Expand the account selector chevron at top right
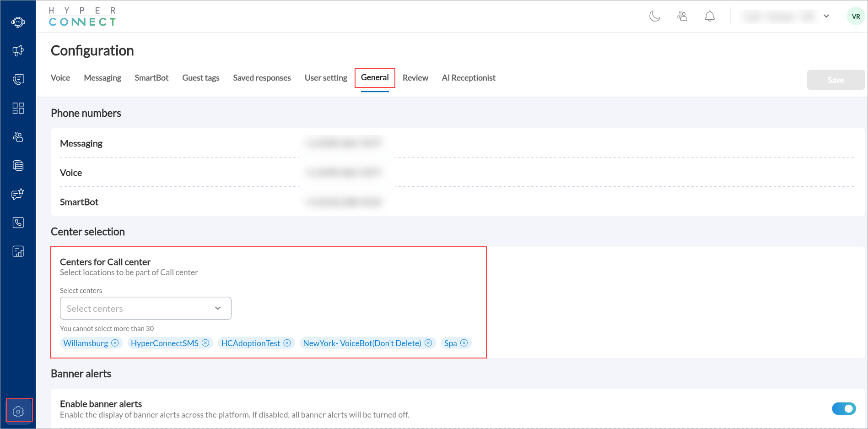Screen dimensions: 868x429 tap(827, 16)
